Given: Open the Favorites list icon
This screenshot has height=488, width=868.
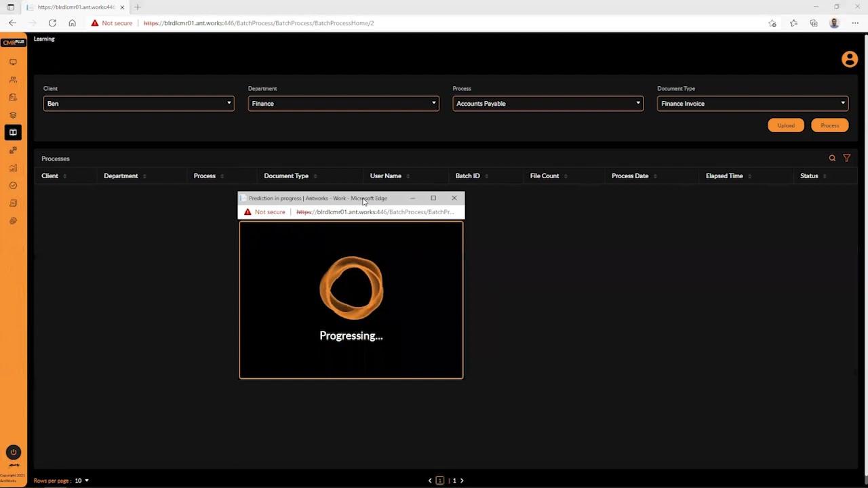Looking at the screenshot, I should (793, 23).
